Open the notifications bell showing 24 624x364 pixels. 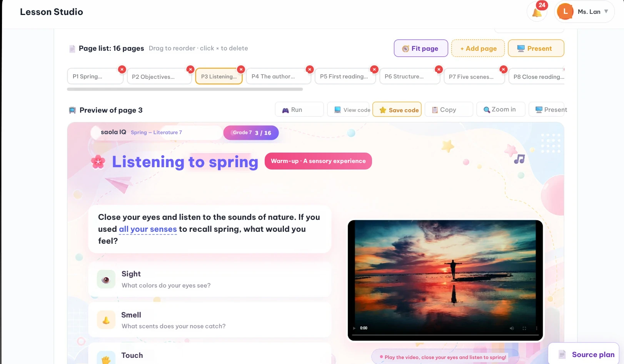point(537,12)
